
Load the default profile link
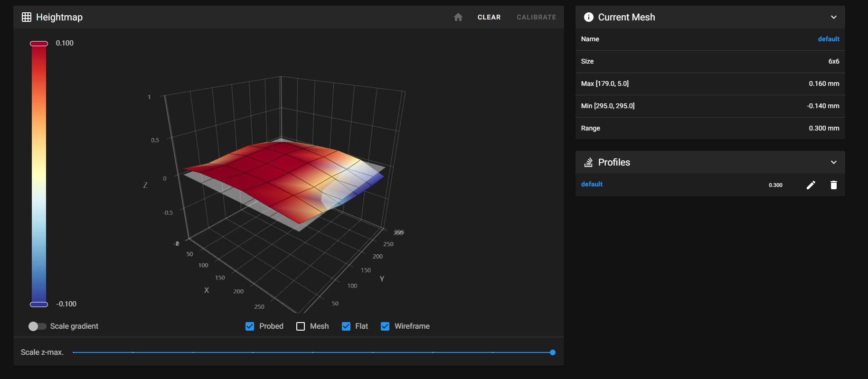(592, 184)
